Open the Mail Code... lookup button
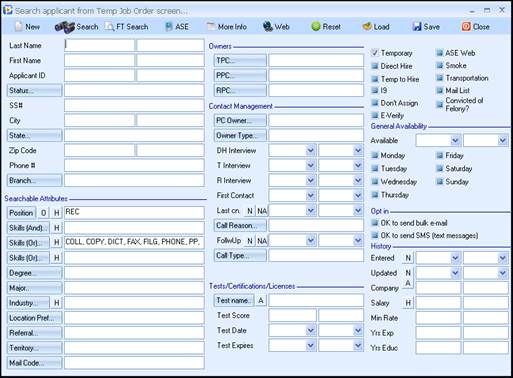Image resolution: width=513 pixels, height=378 pixels. pos(35,363)
